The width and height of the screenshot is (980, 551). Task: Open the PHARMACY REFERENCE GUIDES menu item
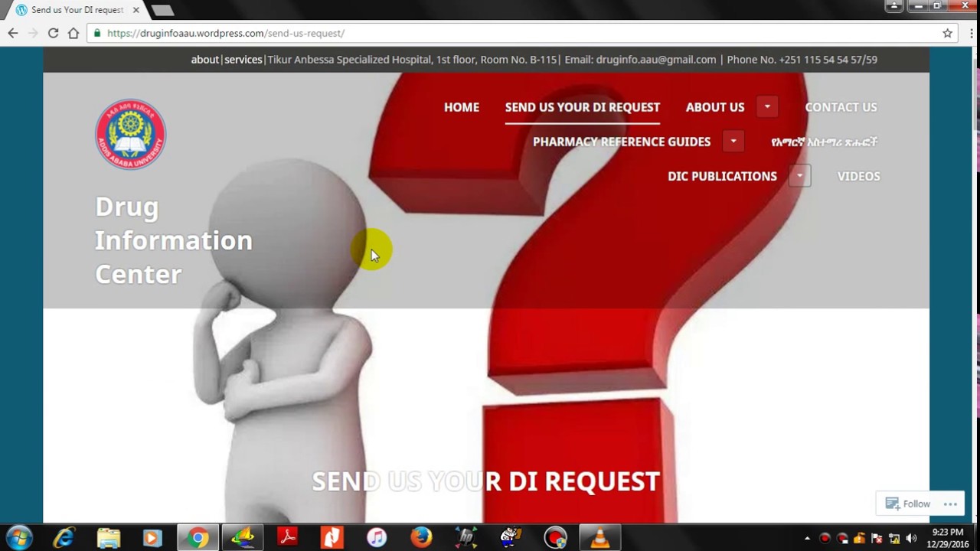[x=622, y=142]
